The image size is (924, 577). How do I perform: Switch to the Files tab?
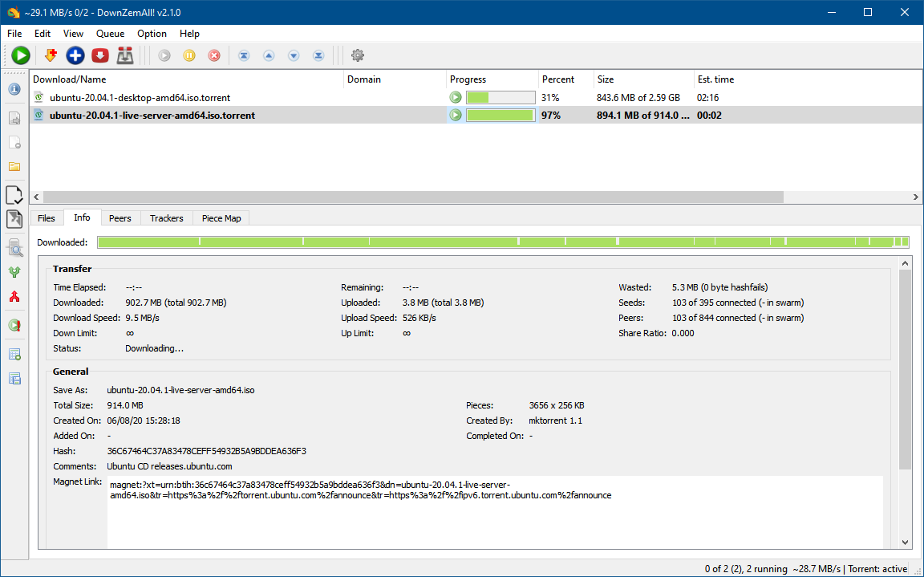point(47,218)
